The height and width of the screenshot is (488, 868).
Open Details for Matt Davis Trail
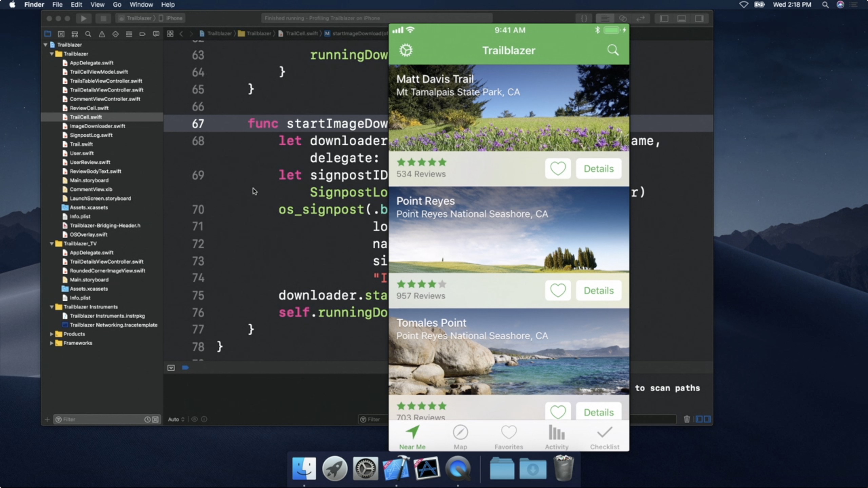(x=598, y=168)
